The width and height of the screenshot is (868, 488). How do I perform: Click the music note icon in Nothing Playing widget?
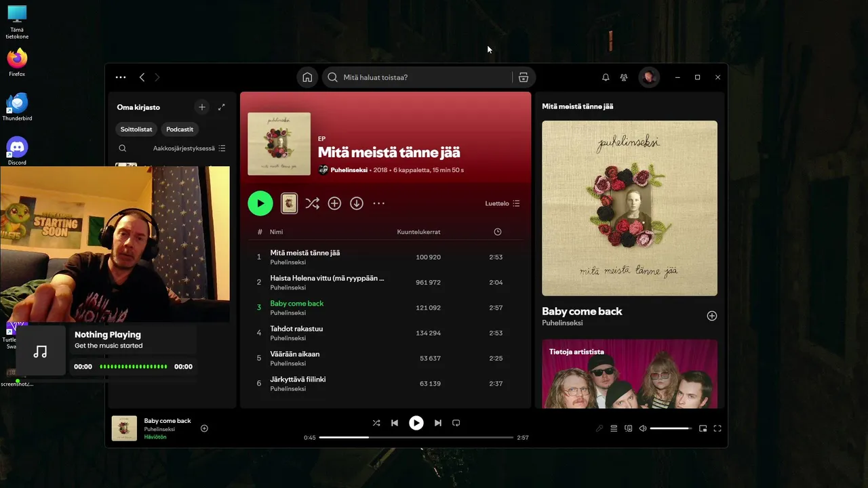(41, 351)
